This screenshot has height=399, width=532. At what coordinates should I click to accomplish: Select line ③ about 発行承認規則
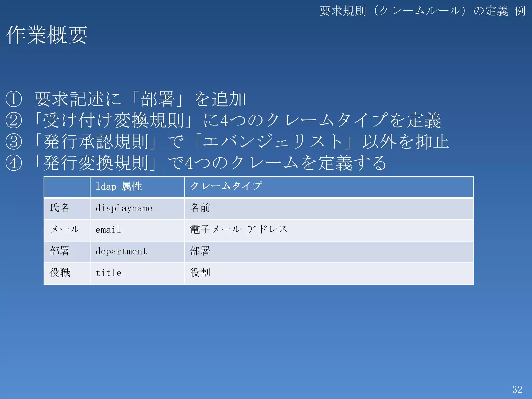pyautogui.click(x=227, y=142)
